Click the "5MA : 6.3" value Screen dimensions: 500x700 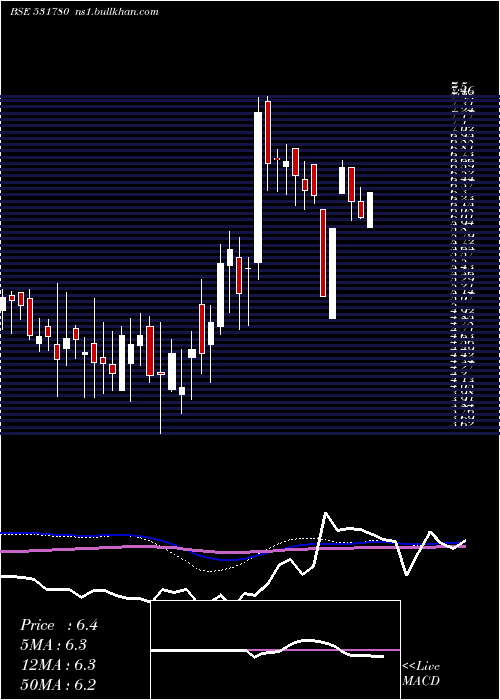pyautogui.click(x=53, y=645)
